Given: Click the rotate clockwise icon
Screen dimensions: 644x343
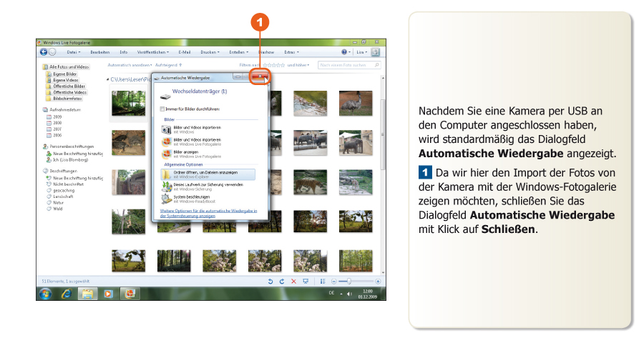Looking at the screenshot, I should pos(282,282).
